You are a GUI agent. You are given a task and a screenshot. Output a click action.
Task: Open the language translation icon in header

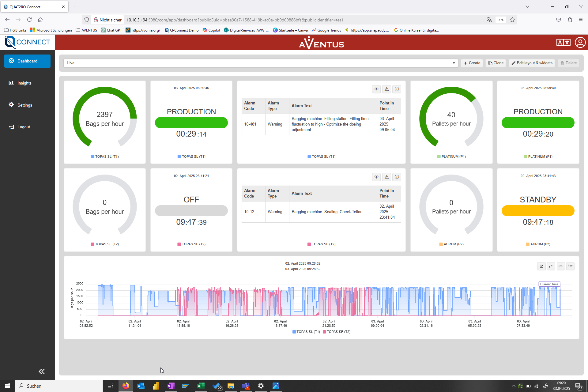pyautogui.click(x=563, y=43)
